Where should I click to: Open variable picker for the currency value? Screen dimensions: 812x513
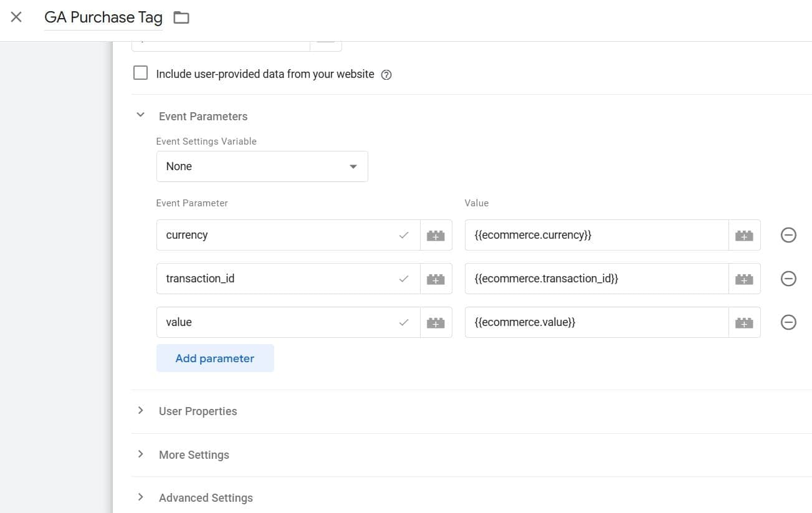744,235
